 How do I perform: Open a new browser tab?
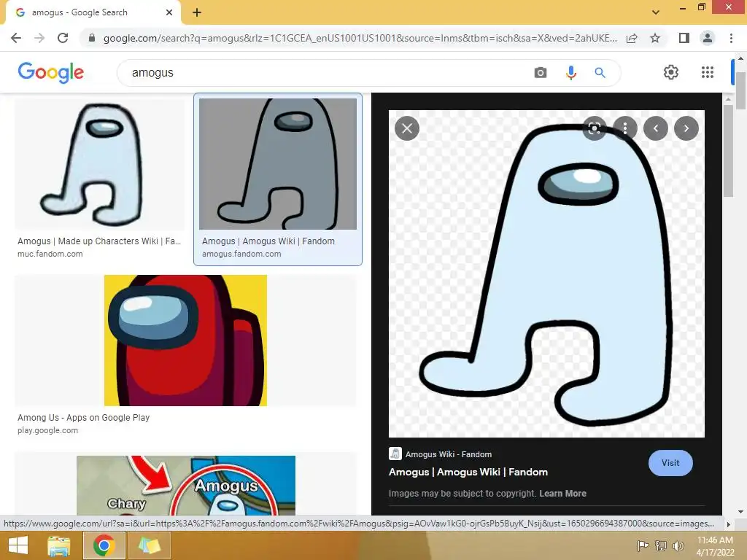click(x=197, y=12)
